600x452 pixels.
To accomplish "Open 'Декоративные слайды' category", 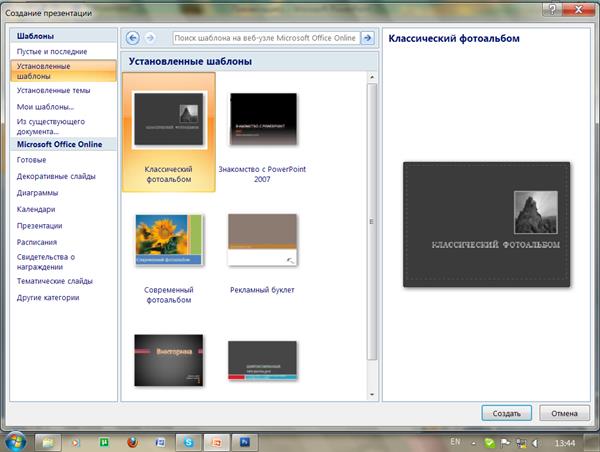I will pyautogui.click(x=56, y=176).
